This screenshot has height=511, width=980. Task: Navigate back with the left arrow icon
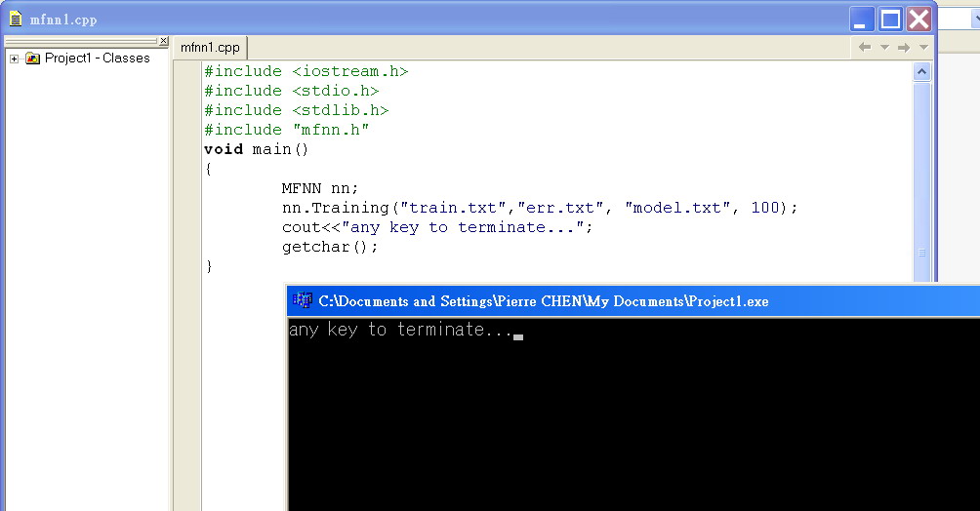tap(865, 47)
